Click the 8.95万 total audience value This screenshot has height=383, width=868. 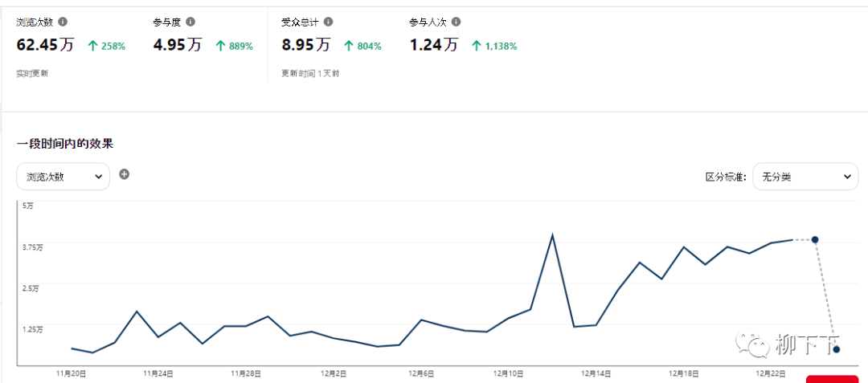tap(306, 45)
